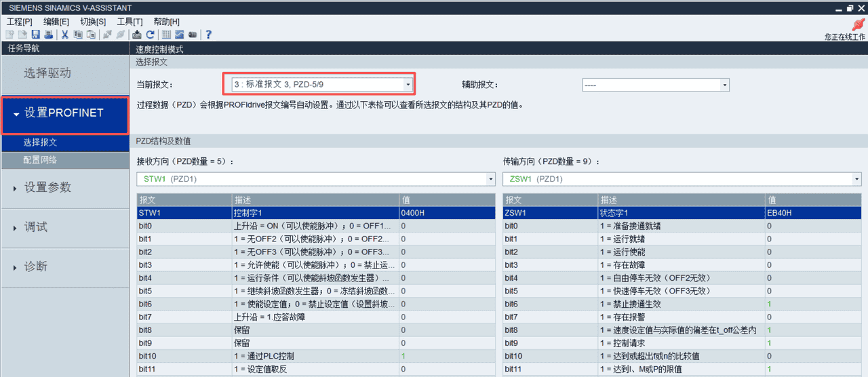Restore down the V-ASSISTANT window
Screen dimensions: 868x377
850,7
